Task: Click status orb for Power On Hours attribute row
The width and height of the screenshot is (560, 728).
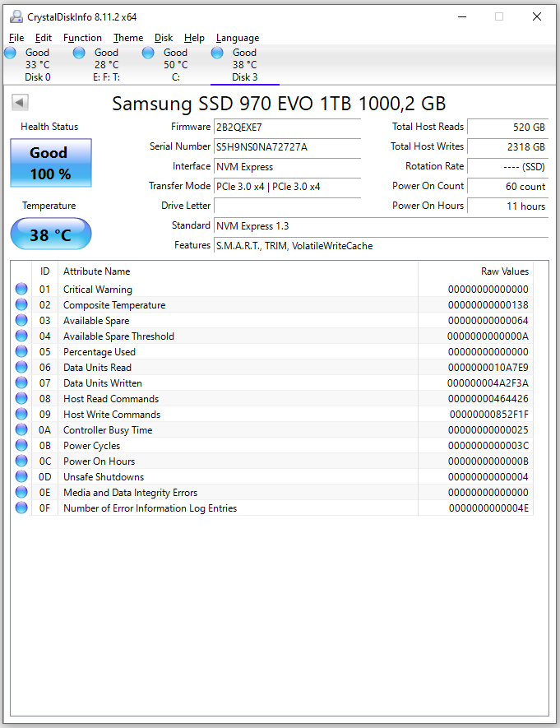Action: pyautogui.click(x=21, y=461)
